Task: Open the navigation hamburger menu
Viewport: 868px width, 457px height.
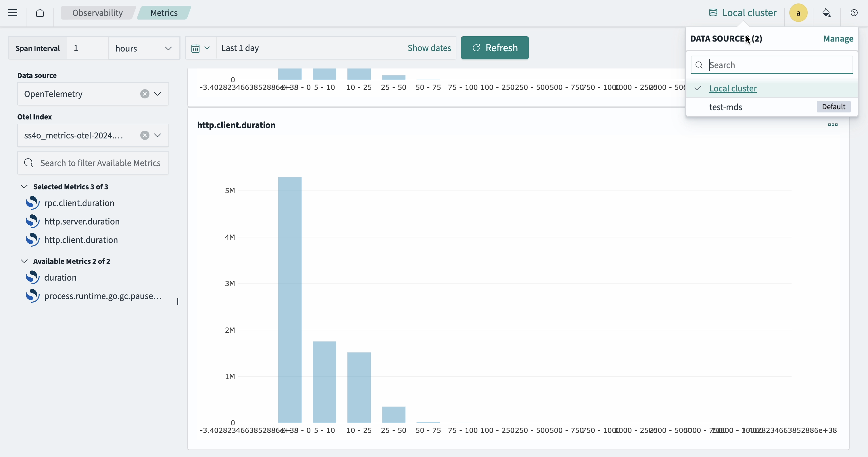Action: click(13, 12)
